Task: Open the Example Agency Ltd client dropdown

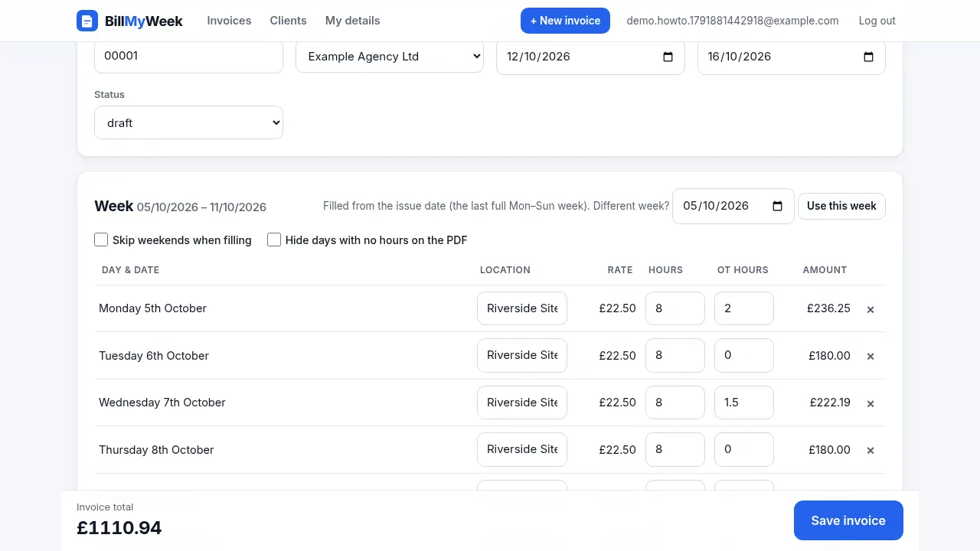Action: pos(390,57)
